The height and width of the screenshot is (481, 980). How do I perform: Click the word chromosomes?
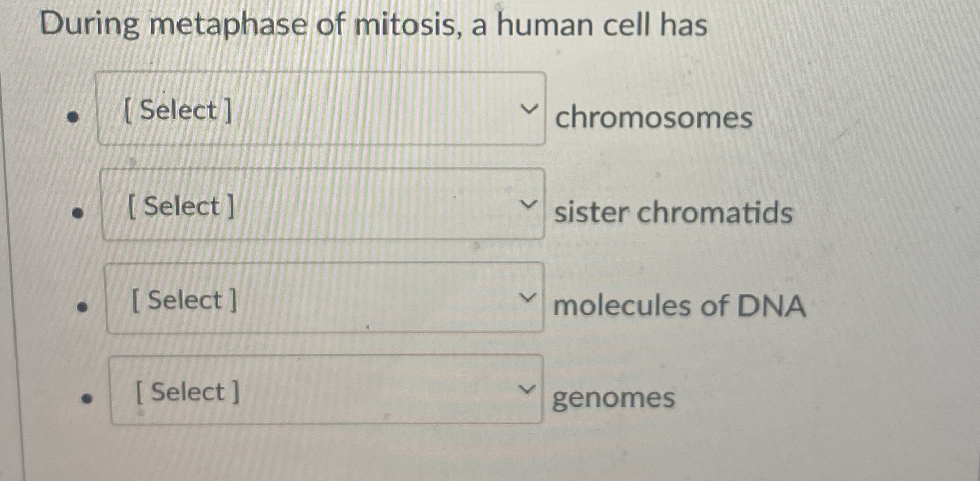(654, 118)
